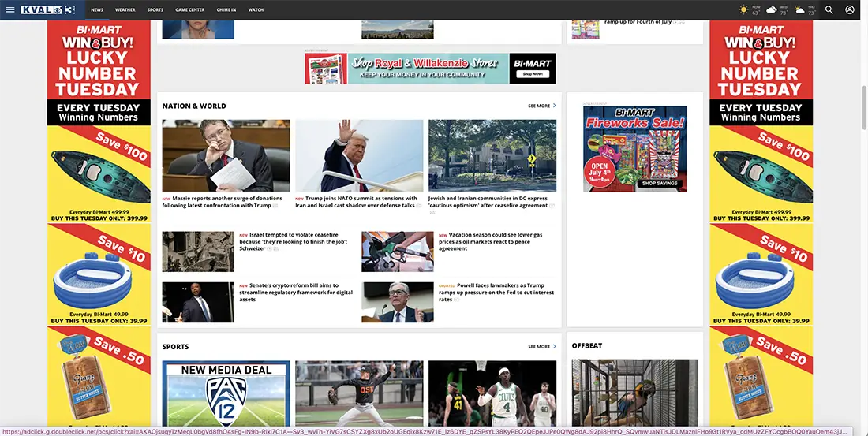868x436 pixels.
Task: Click See More in Nation & World
Action: (539, 106)
